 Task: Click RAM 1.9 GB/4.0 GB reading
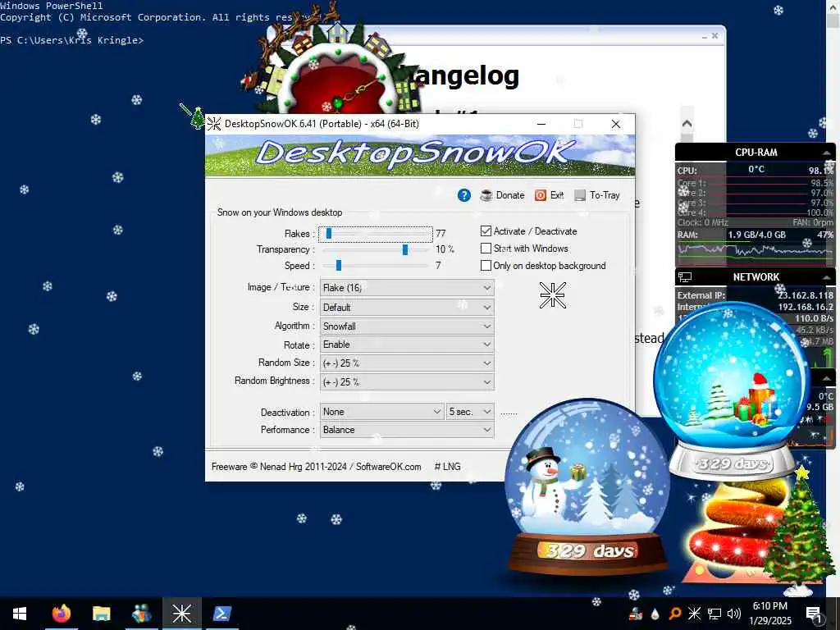tap(756, 235)
